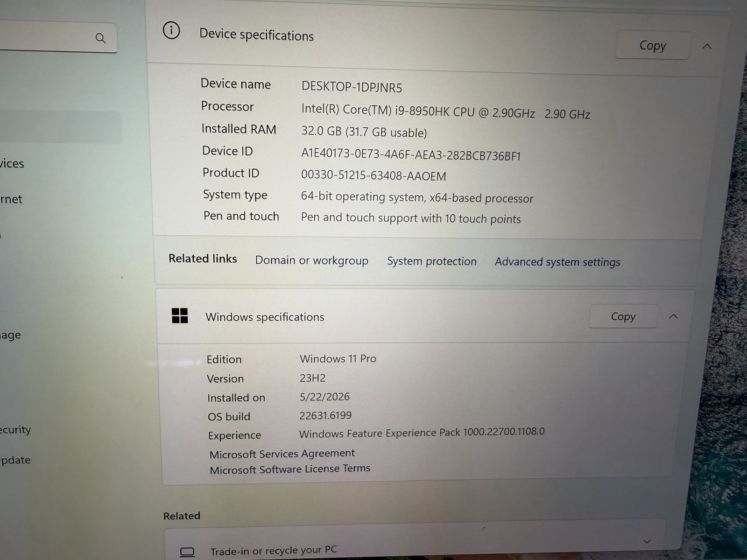
Task: Click the Related section heading
Action: 182,516
